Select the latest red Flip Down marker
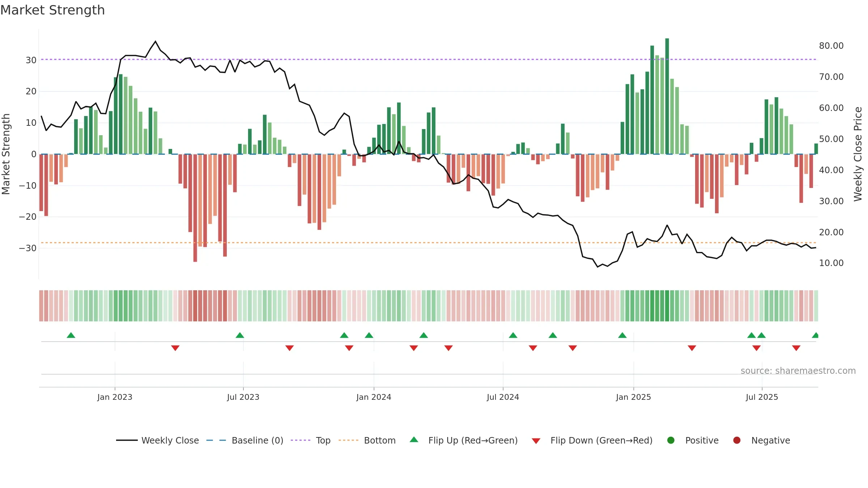Screen dimensions: 868x488 [796, 348]
